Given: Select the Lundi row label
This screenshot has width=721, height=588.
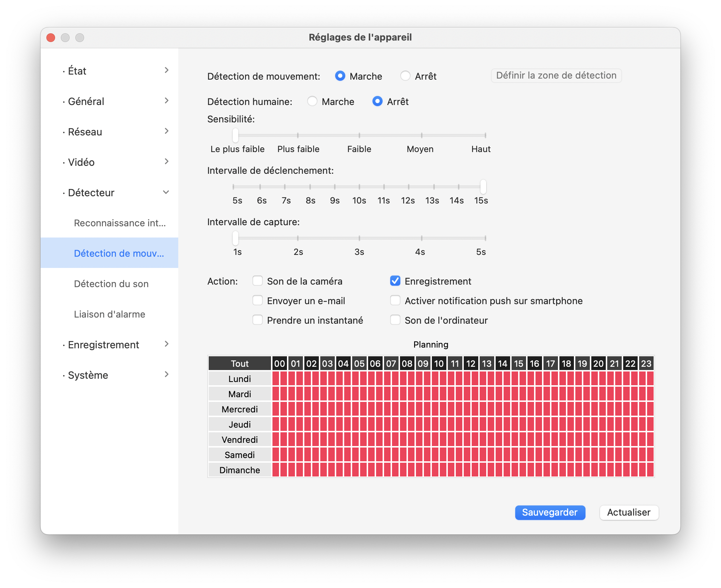Looking at the screenshot, I should [x=239, y=379].
